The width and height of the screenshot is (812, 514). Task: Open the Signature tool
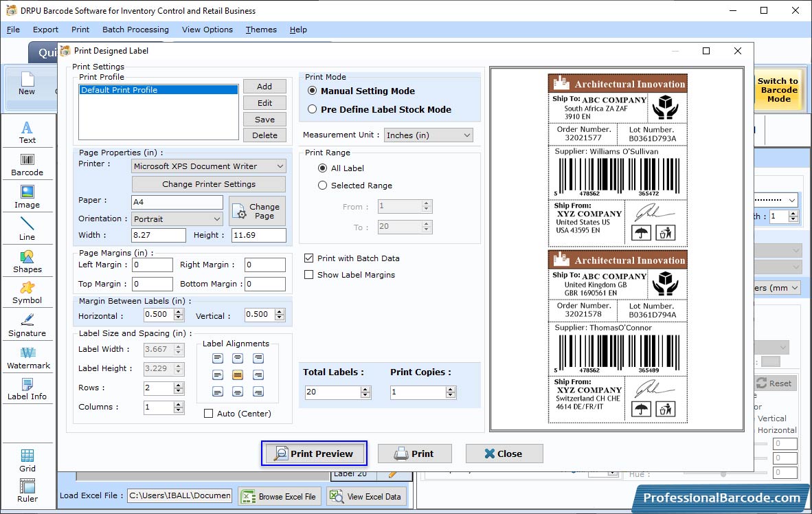(27, 326)
